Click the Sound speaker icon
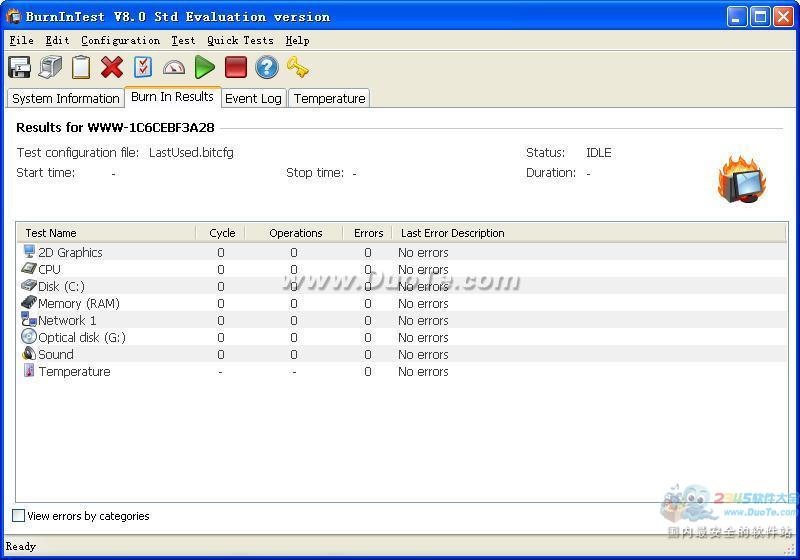The height and width of the screenshot is (560, 800). point(29,353)
